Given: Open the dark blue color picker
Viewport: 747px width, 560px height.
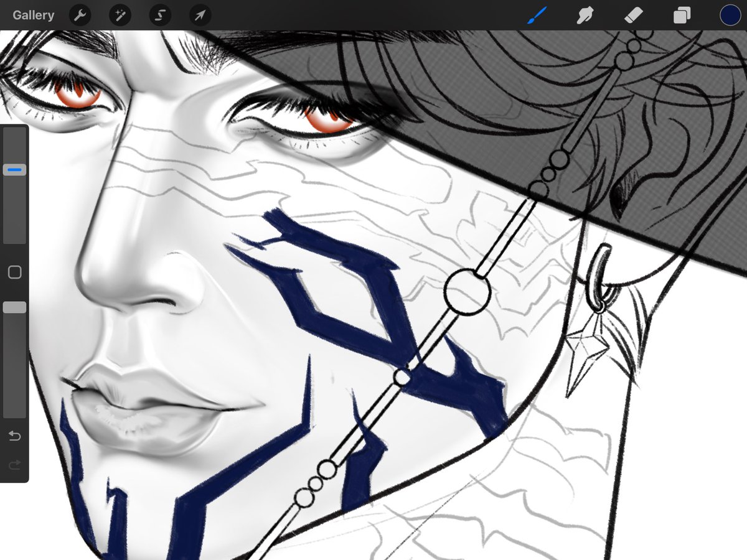Looking at the screenshot, I should pos(730,16).
